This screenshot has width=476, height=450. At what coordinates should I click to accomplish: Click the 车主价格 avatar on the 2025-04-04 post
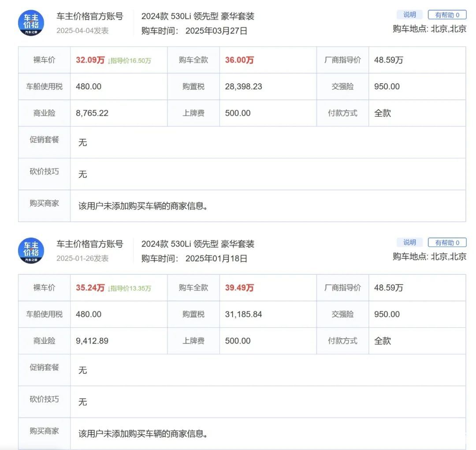click(31, 23)
